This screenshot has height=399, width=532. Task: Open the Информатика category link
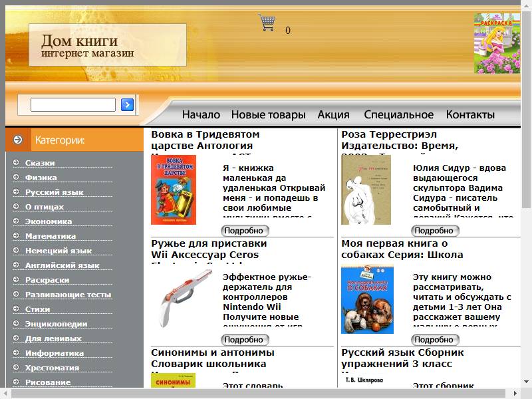pyautogui.click(x=55, y=352)
